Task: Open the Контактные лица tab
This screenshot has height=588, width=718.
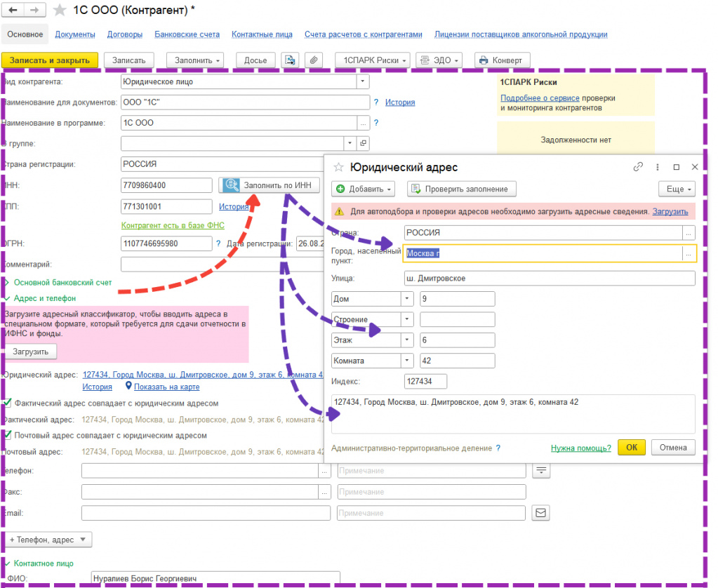Action: pyautogui.click(x=262, y=34)
